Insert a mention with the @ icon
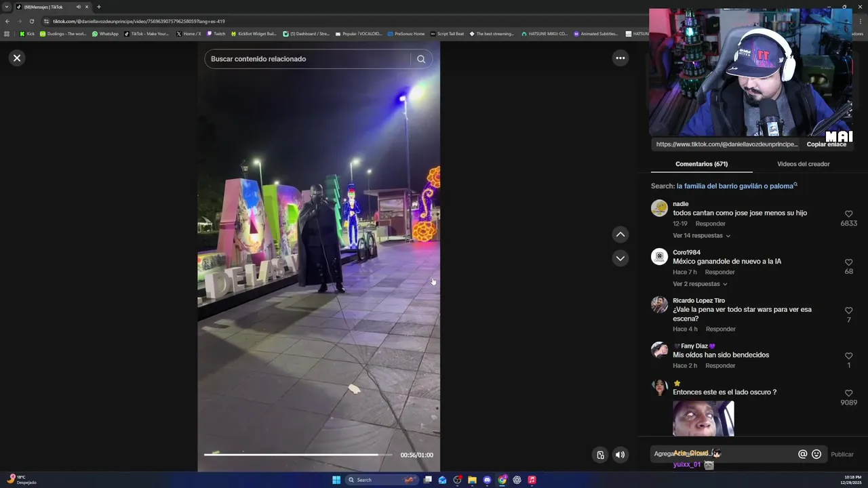 (802, 454)
